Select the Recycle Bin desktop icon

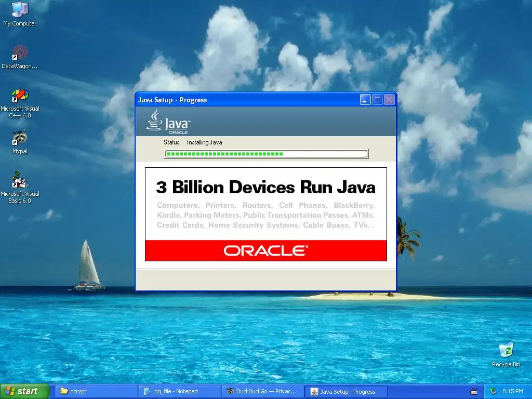[x=506, y=354]
